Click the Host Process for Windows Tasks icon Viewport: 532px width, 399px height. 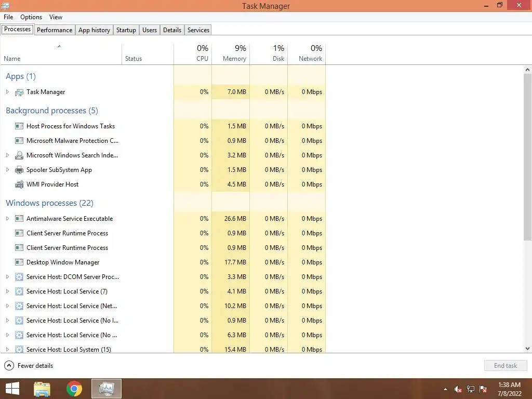(19, 126)
